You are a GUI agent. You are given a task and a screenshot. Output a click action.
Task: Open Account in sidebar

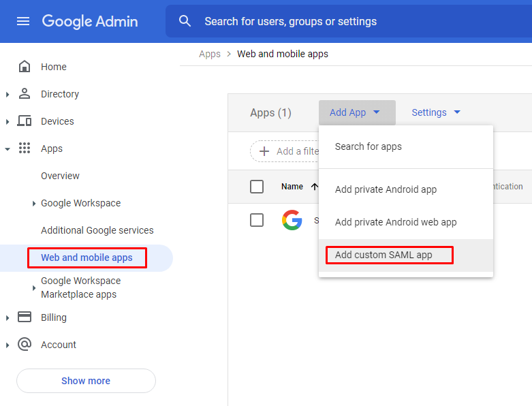(59, 345)
